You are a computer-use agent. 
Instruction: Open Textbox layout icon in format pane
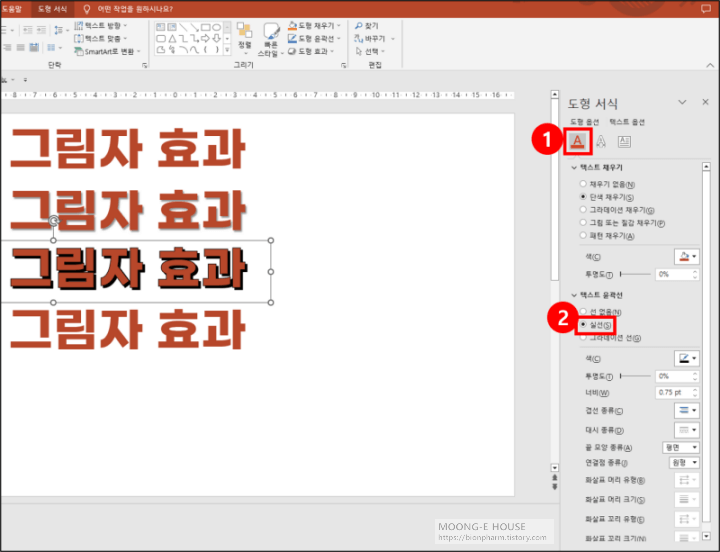tap(624, 141)
